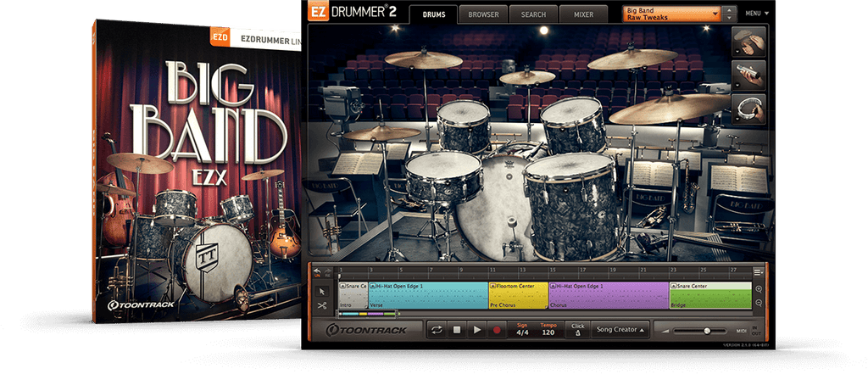Open the song track options menu icon

pyautogui.click(x=758, y=272)
